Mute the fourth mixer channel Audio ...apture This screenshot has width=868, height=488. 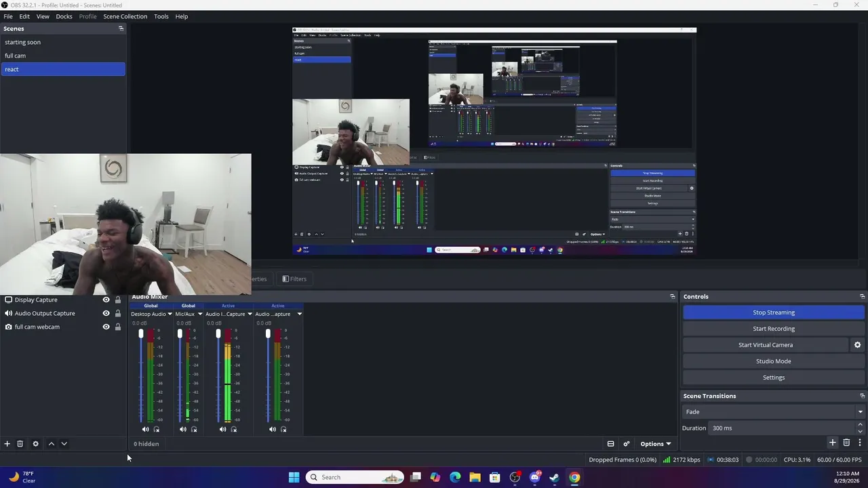(272, 429)
